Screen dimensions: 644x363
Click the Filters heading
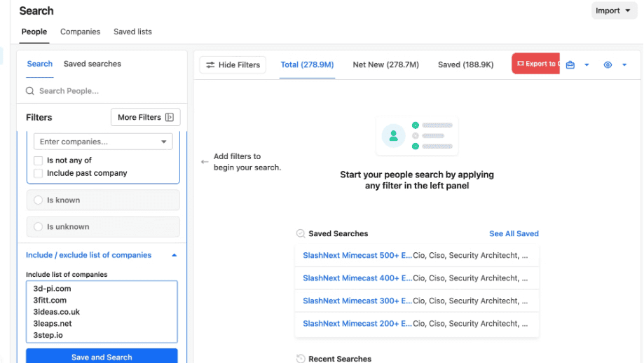(x=39, y=118)
